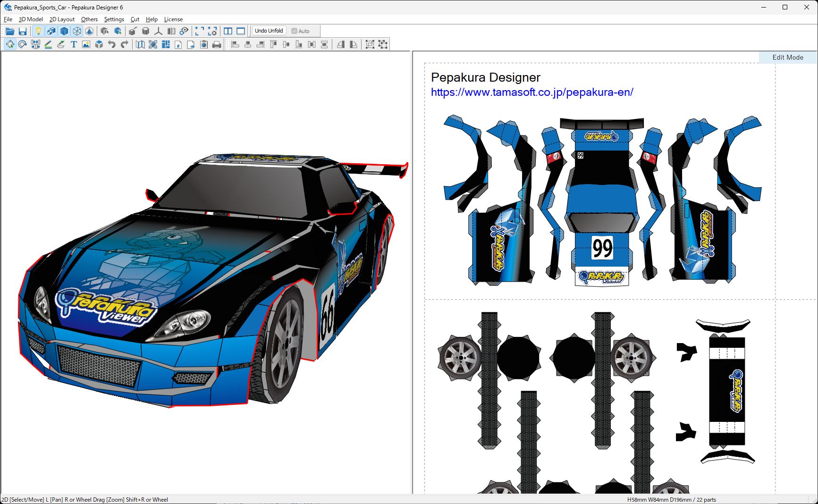Viewport: 818px width, 504px height.
Task: Click the page with number sign icon
Action: coord(178,44)
